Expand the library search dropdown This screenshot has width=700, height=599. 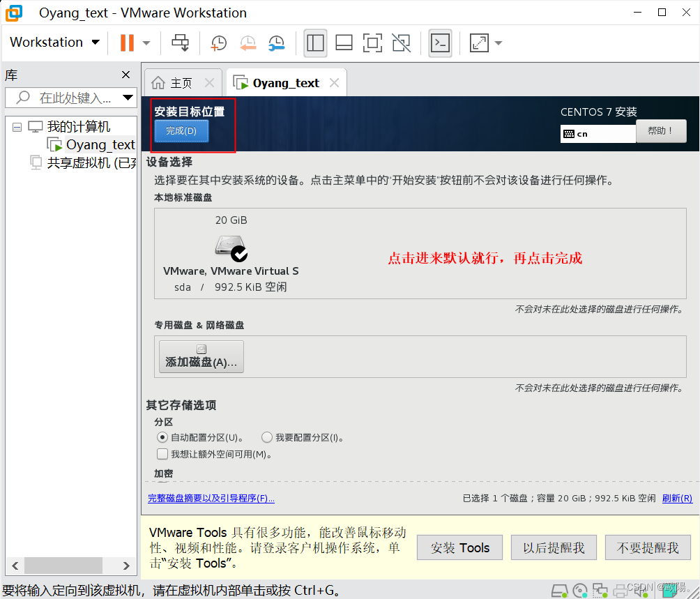tap(128, 98)
